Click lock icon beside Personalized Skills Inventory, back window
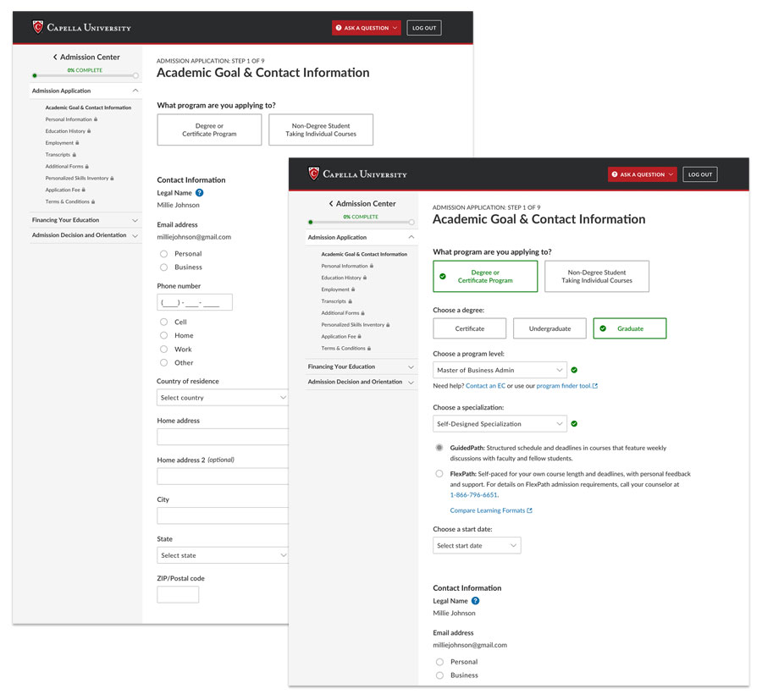 (113, 179)
